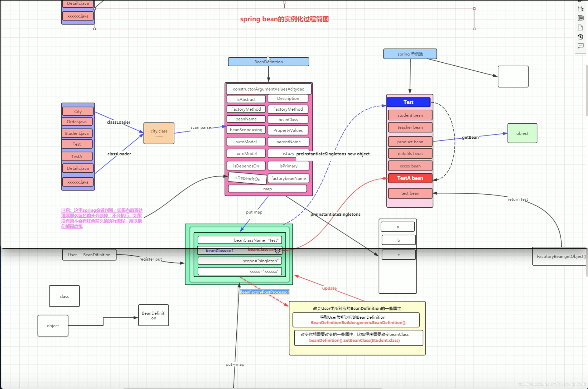Viewport: 588px width, 389px height.
Task: Select the xxxxx bean box
Action: [410, 166]
